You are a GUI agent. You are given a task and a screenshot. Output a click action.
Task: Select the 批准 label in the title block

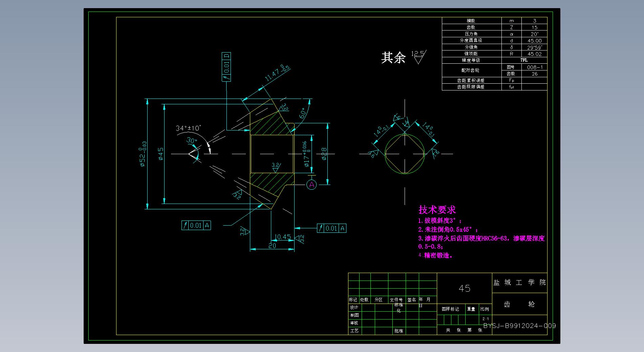[399, 331]
